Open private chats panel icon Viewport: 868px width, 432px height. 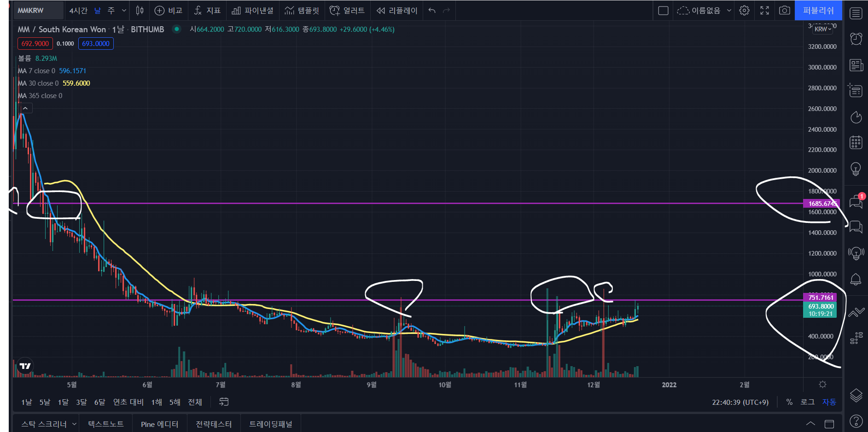click(856, 227)
